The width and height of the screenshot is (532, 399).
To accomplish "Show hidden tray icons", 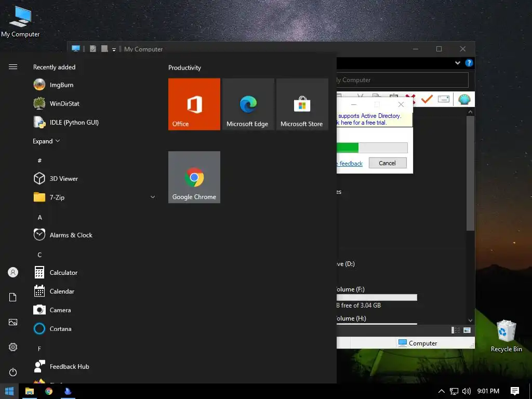I will tap(442, 391).
